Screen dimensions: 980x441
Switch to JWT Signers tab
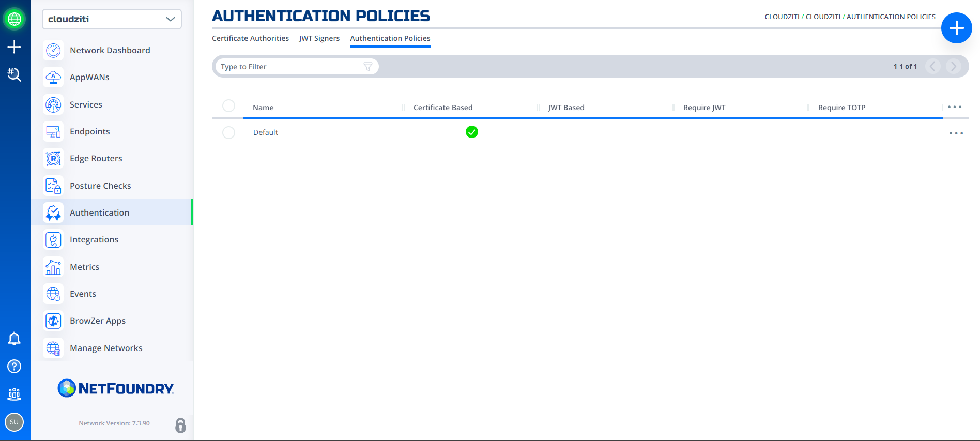(319, 38)
